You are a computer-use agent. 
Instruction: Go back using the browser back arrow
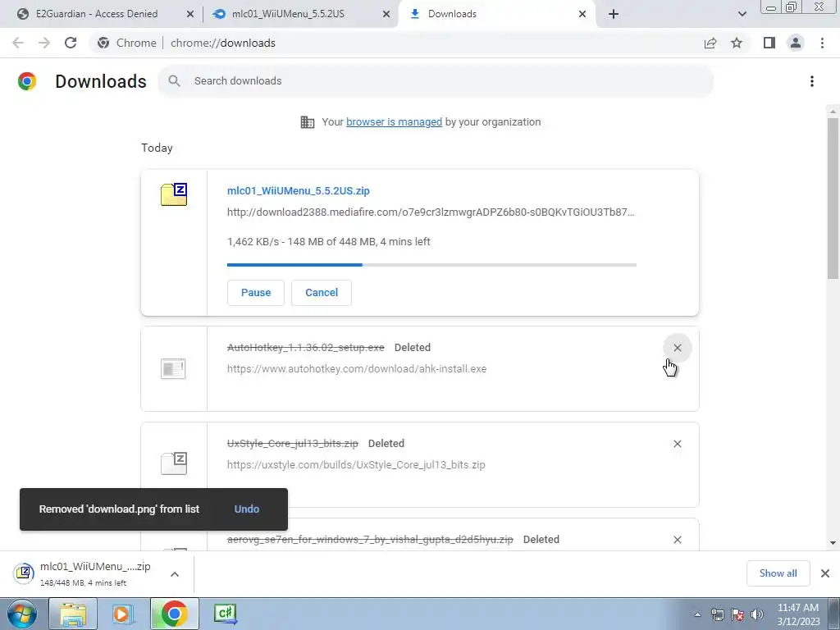click(18, 43)
